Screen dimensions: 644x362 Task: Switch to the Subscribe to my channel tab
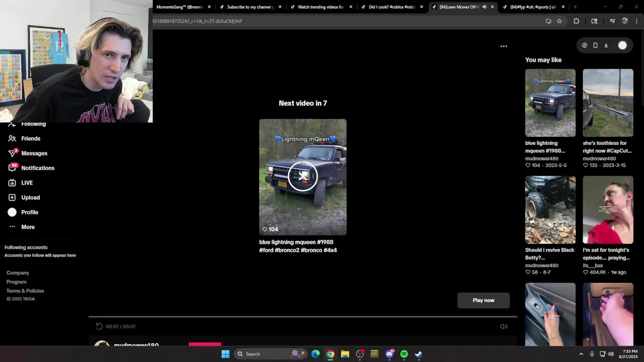pos(250,7)
